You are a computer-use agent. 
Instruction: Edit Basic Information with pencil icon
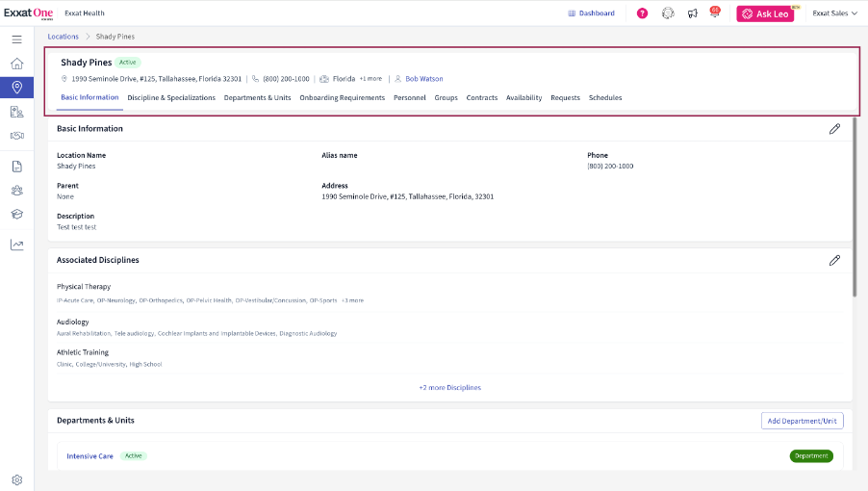(834, 129)
